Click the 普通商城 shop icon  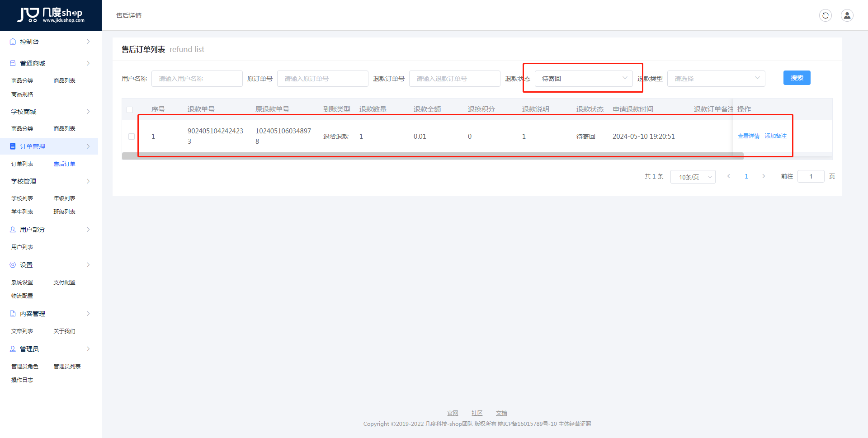(x=13, y=63)
